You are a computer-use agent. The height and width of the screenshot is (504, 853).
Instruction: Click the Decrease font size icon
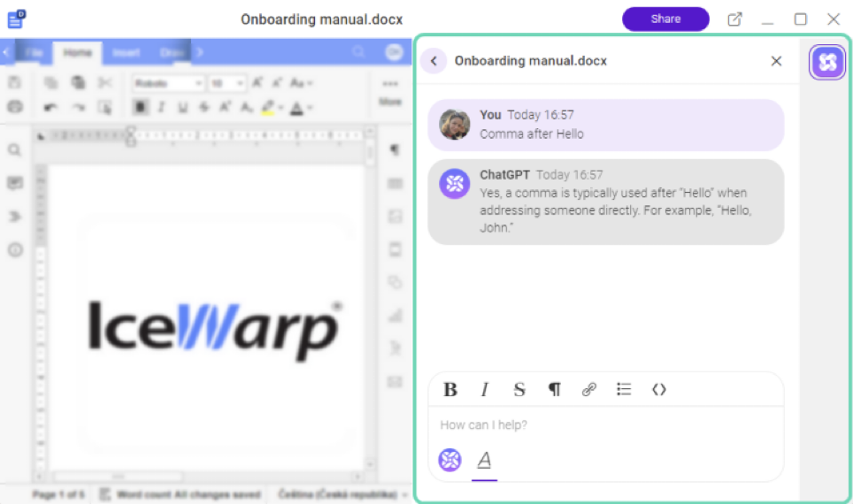277,82
